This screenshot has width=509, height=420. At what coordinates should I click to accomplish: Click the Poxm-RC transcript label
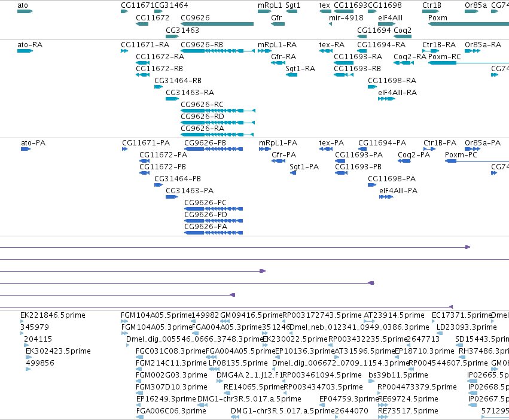[444, 56]
